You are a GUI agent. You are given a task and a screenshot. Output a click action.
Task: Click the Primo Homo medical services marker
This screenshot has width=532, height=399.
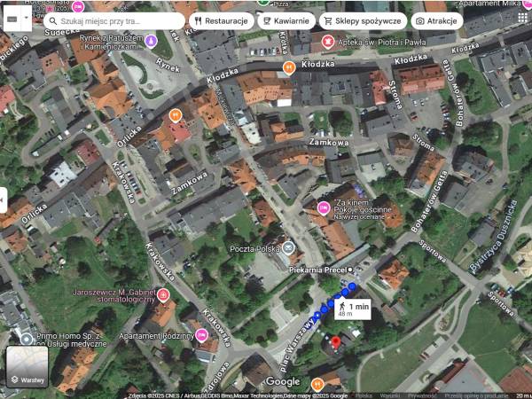[27, 339]
